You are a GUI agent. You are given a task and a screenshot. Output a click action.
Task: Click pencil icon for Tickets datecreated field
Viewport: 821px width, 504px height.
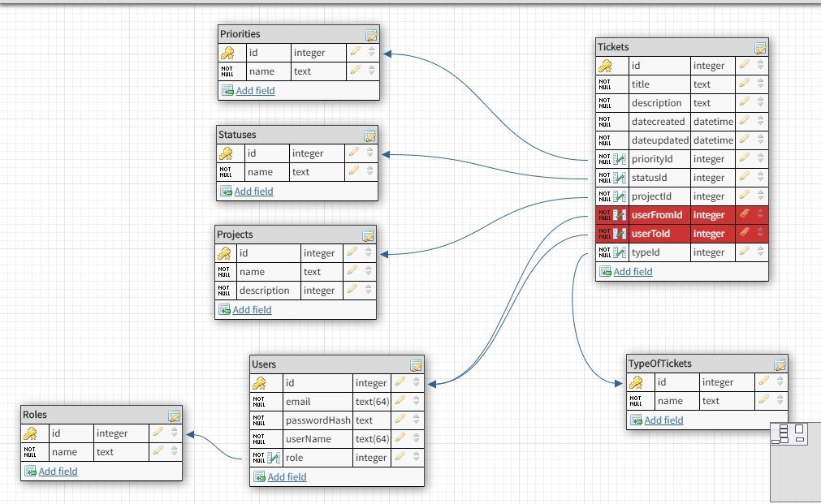click(x=745, y=120)
